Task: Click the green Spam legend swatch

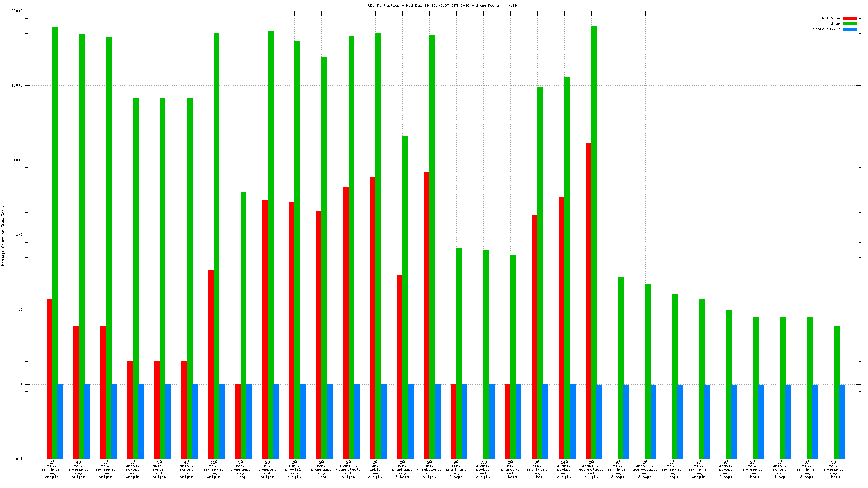Action: click(849, 24)
